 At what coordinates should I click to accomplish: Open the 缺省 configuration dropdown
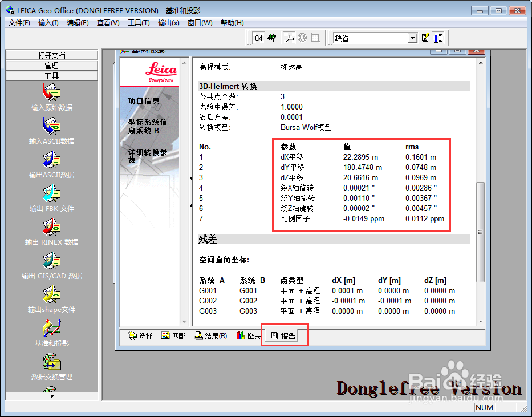click(x=412, y=38)
